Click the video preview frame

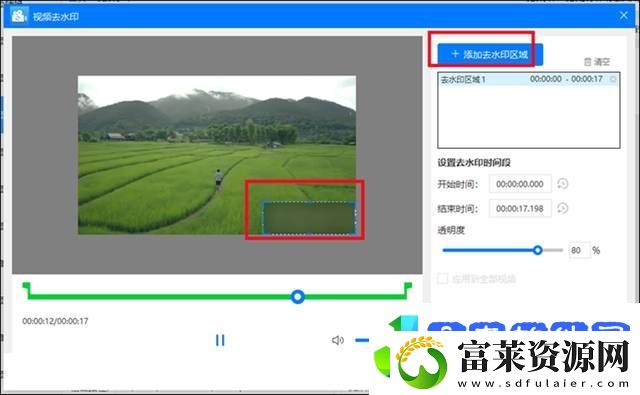[x=217, y=155]
